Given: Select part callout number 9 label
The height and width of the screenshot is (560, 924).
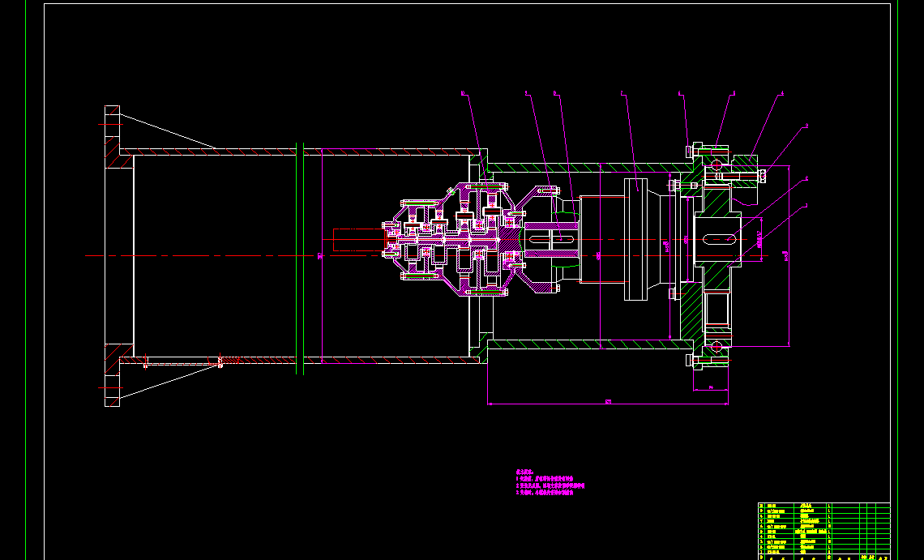Looking at the screenshot, I should pyautogui.click(x=526, y=92).
